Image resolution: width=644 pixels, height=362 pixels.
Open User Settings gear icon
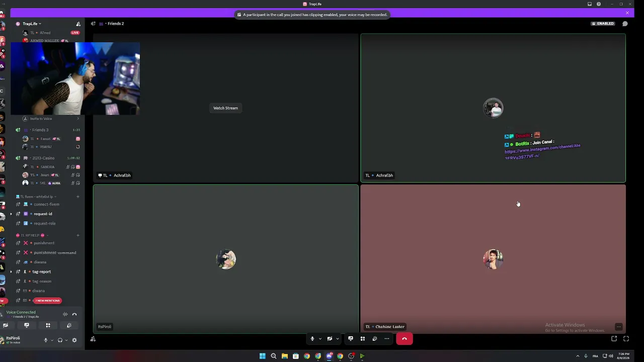(x=74, y=340)
